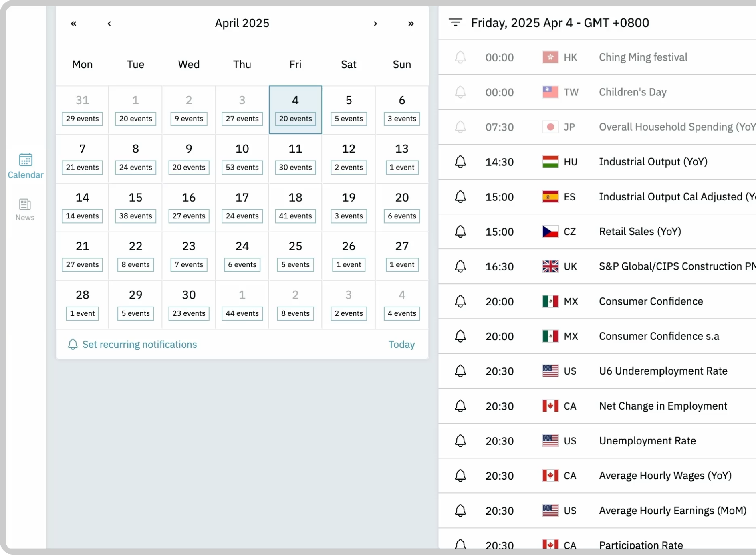This screenshot has width=756, height=555.
Task: Open the News sidebar section
Action: click(25, 210)
